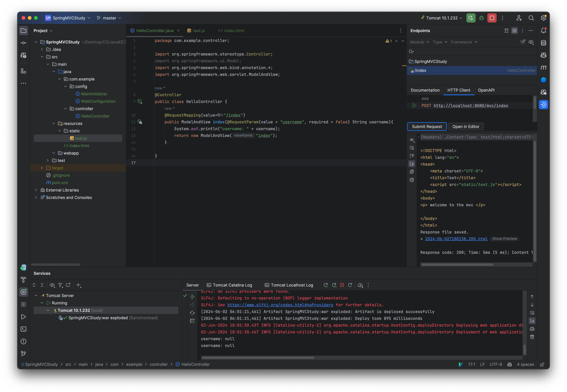This screenshot has width=567, height=392.
Task: Open the Problems tool window icon
Action: click(23, 341)
